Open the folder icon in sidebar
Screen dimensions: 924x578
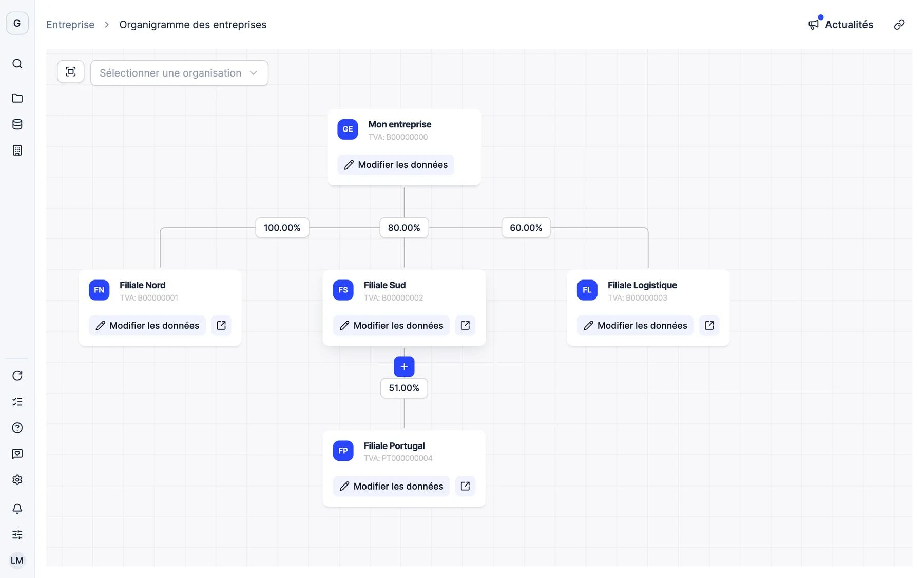point(17,98)
